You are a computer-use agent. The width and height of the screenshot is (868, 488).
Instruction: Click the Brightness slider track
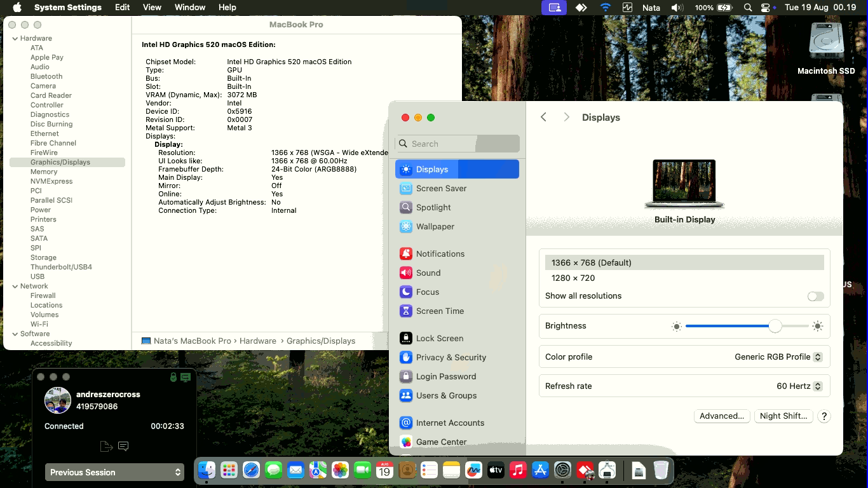pos(731,326)
